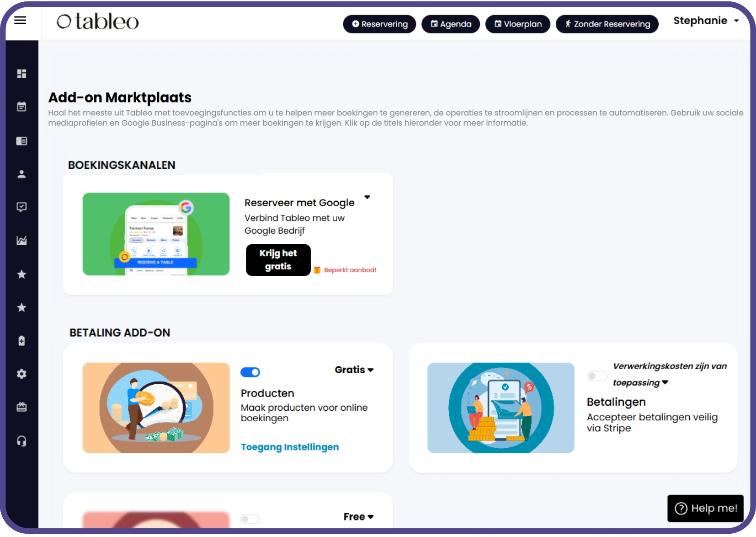Click the Betalingen title
The height and width of the screenshot is (537, 756).
pos(616,402)
